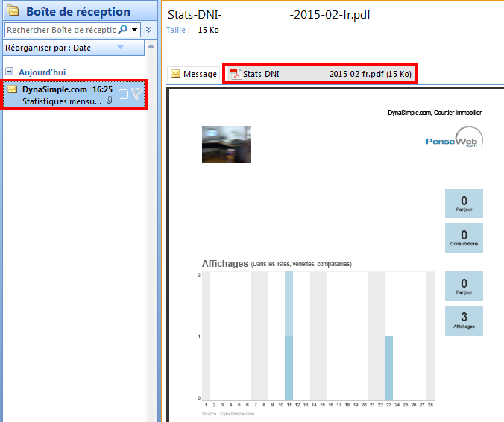Click the follow-up flag on DynaSimple email

coord(136,94)
